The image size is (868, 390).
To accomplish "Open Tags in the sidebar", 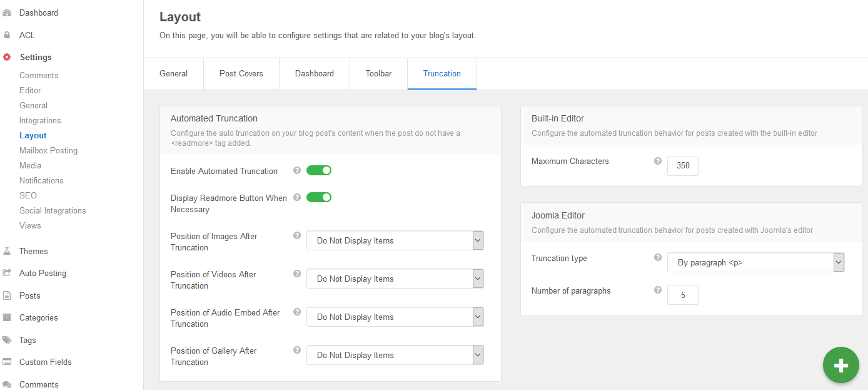I will coord(28,340).
